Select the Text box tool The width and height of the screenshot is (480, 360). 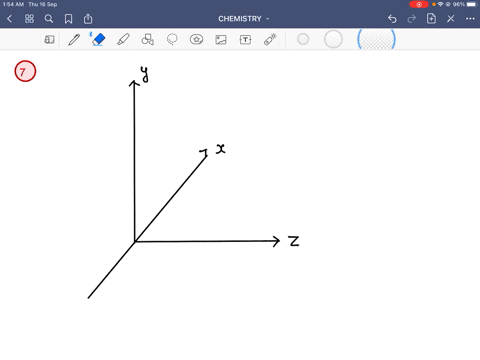pos(245,40)
